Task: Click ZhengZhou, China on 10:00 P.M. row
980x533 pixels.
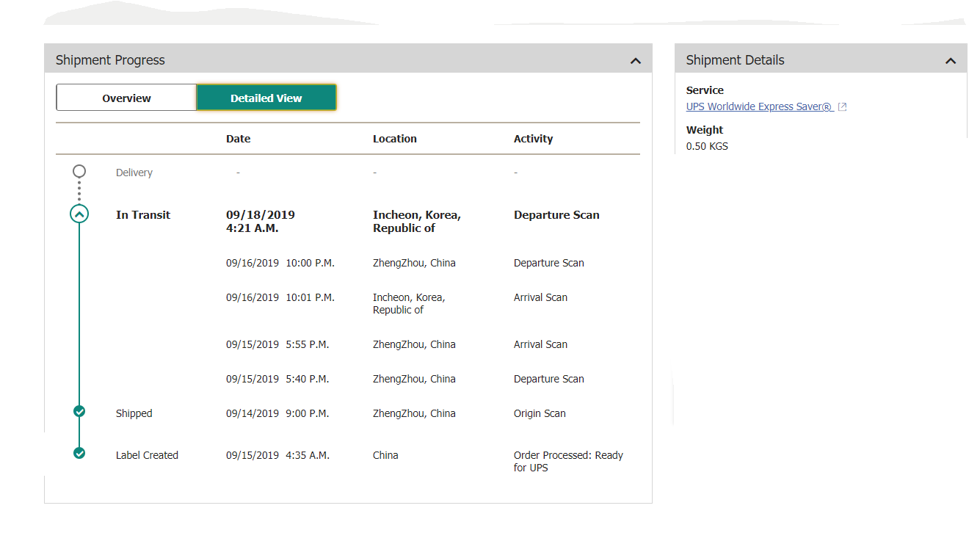Action: 414,263
